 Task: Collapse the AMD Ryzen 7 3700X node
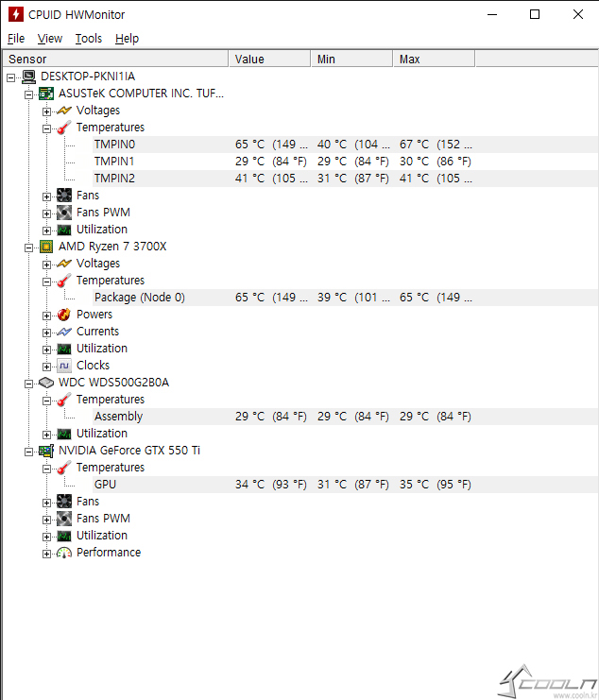[x=28, y=248]
